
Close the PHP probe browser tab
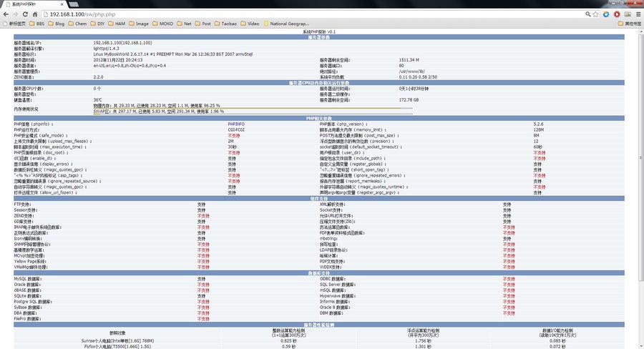tap(62, 4)
